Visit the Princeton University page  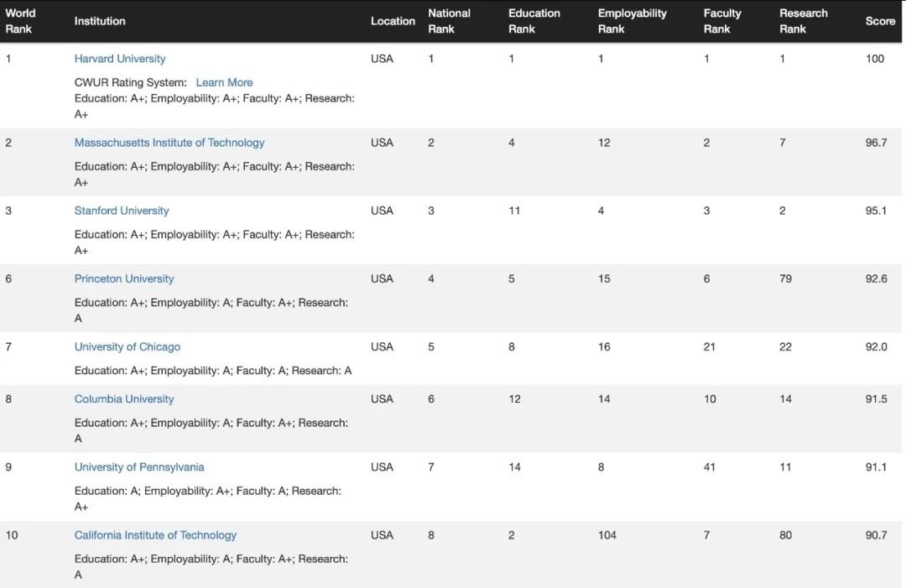123,279
